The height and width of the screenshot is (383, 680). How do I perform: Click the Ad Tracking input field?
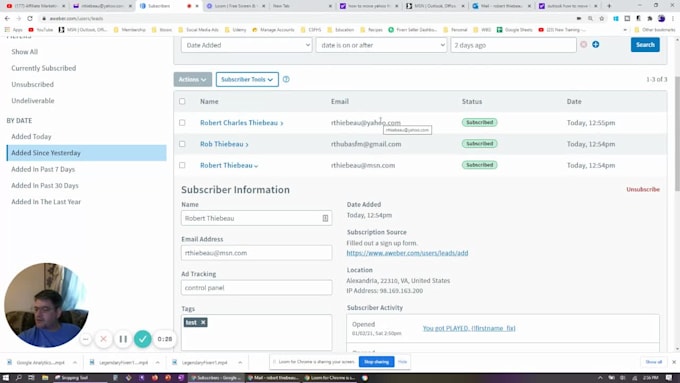(257, 288)
